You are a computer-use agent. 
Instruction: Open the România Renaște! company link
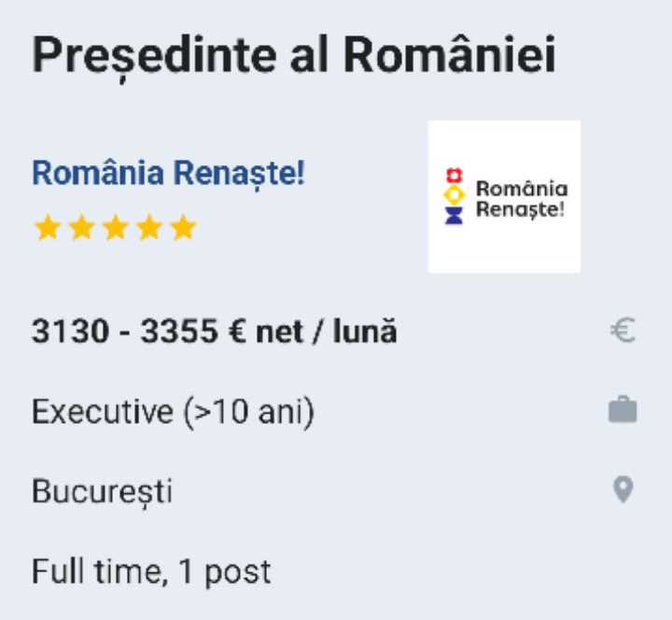tap(168, 174)
